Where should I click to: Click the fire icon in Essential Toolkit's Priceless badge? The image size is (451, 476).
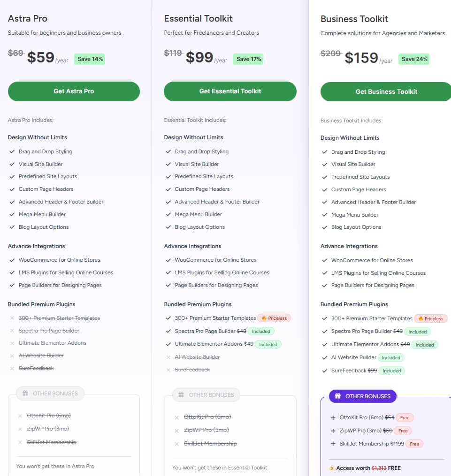pyautogui.click(x=264, y=318)
